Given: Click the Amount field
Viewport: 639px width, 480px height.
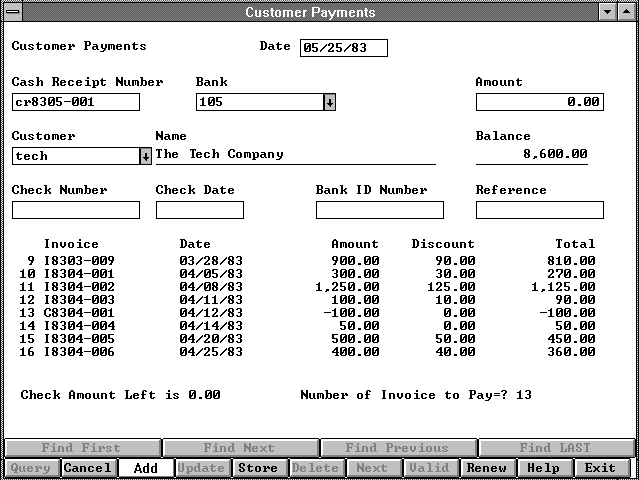Looking at the screenshot, I should pos(539,102).
